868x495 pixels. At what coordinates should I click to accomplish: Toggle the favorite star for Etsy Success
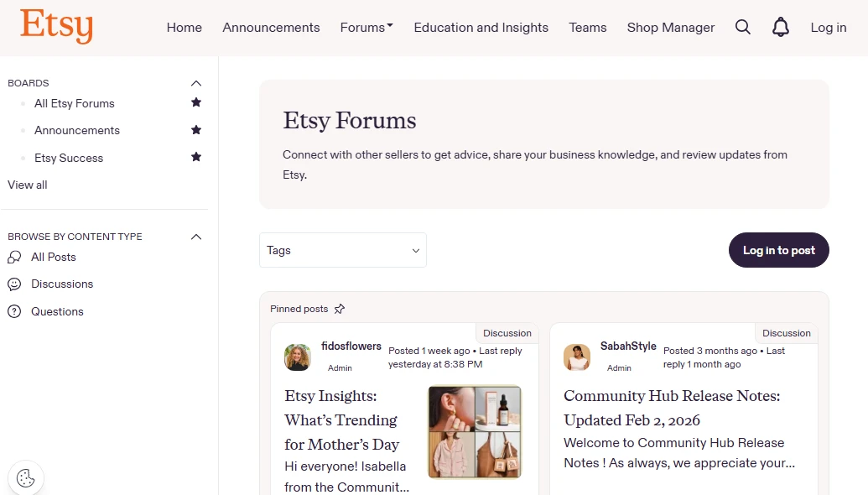pyautogui.click(x=195, y=157)
